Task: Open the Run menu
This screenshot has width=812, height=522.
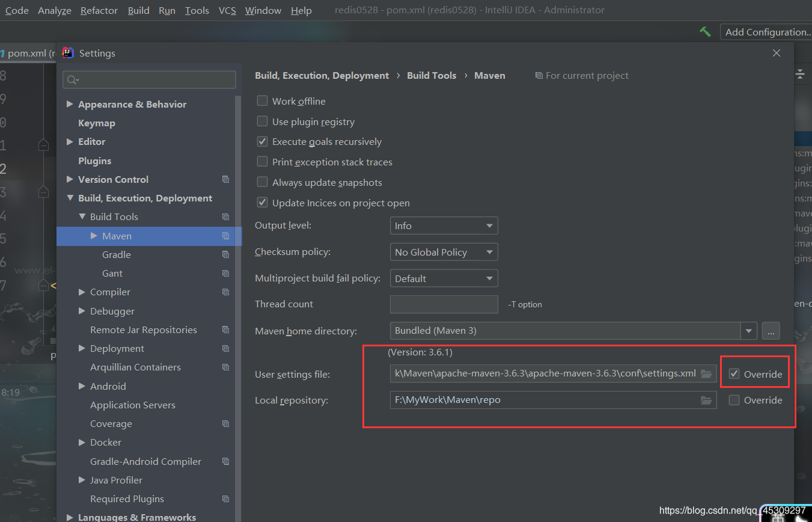Action: [167, 10]
